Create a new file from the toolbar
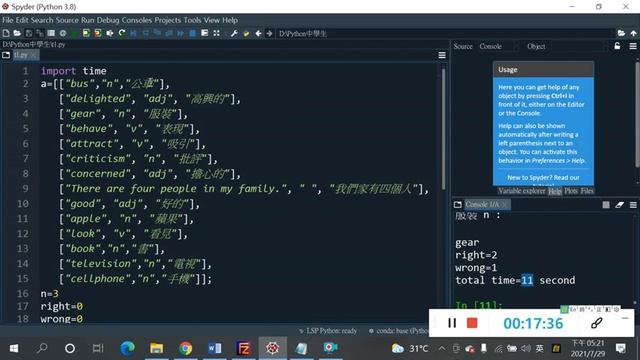Viewport: 640px width, 360px height. (x=6, y=33)
